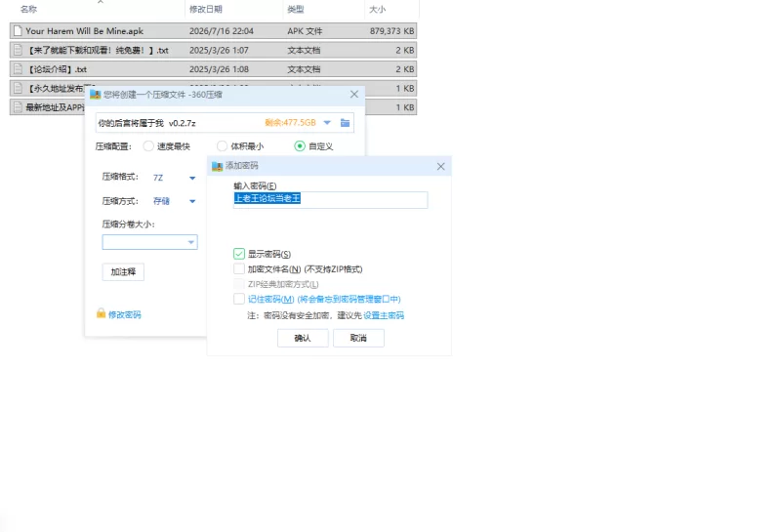Click the file icon of 最新地址及APP row
Viewport: 781px width, 532px height.
coord(18,107)
